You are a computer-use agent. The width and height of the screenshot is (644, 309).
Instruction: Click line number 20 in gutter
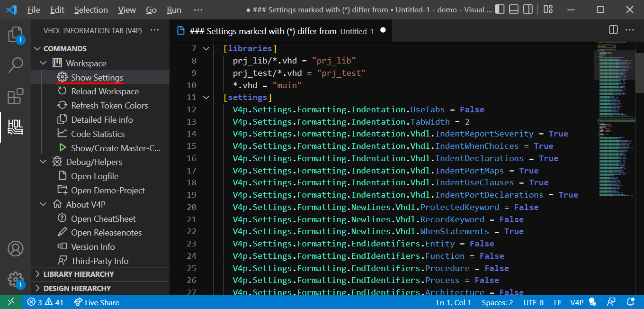(x=191, y=207)
